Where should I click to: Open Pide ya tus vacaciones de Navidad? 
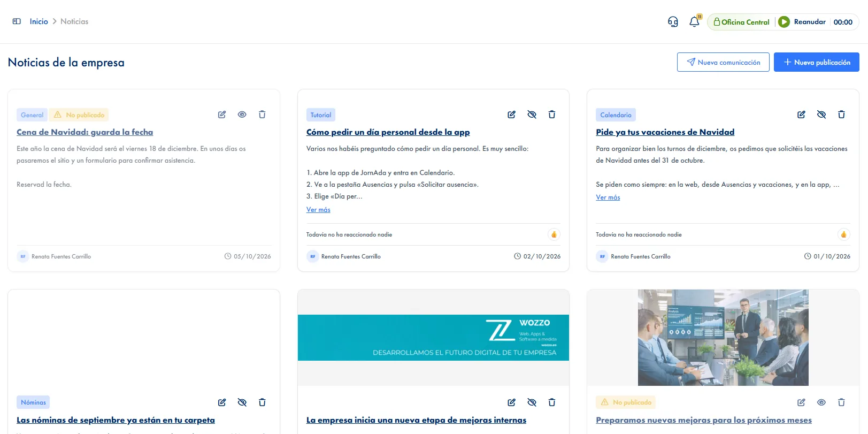(x=665, y=132)
